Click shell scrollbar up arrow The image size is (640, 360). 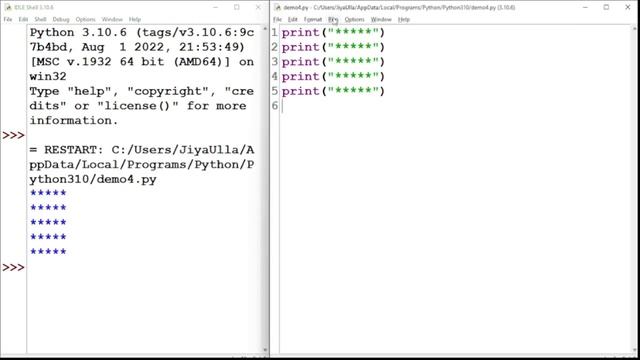tap(265, 29)
